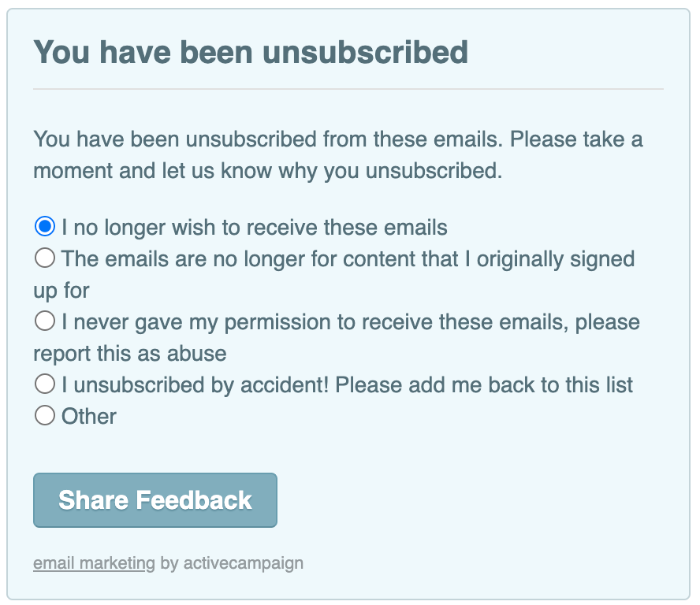Viewport: 700px width, 605px height.
Task: Click the "up for" wrapped label text
Action: [x=61, y=291]
